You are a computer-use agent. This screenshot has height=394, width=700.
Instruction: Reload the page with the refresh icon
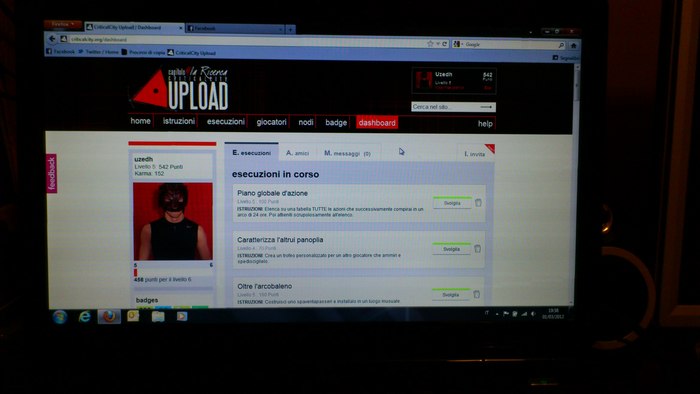click(445, 44)
